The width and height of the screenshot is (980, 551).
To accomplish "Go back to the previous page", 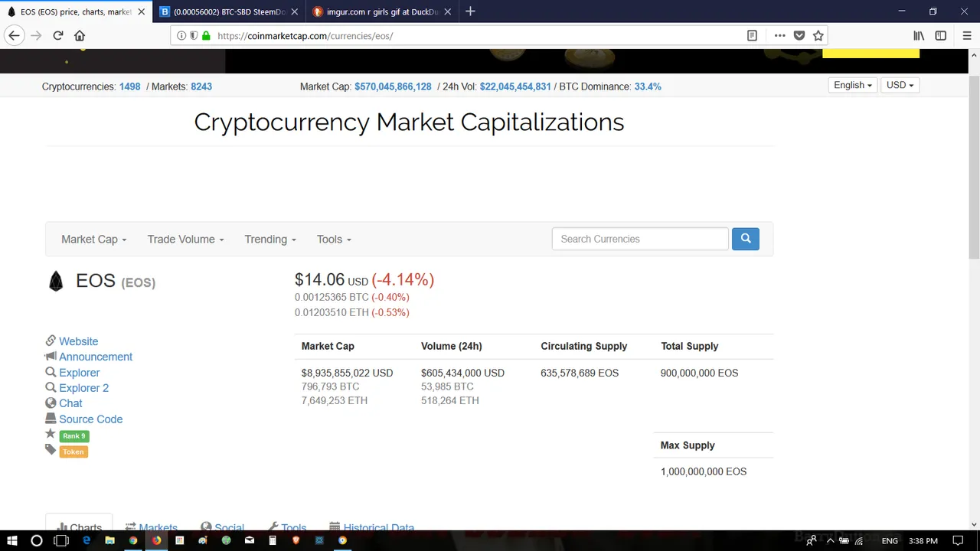I will [14, 36].
